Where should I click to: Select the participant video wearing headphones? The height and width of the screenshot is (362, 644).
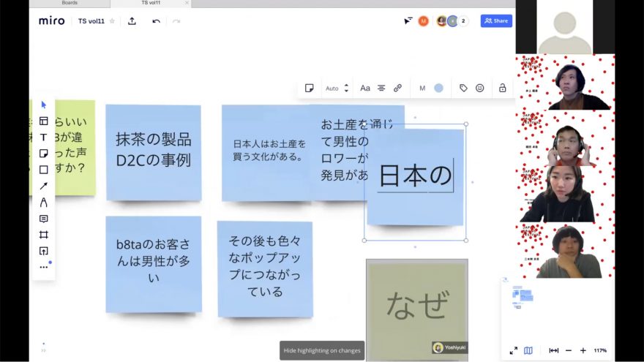(565, 138)
